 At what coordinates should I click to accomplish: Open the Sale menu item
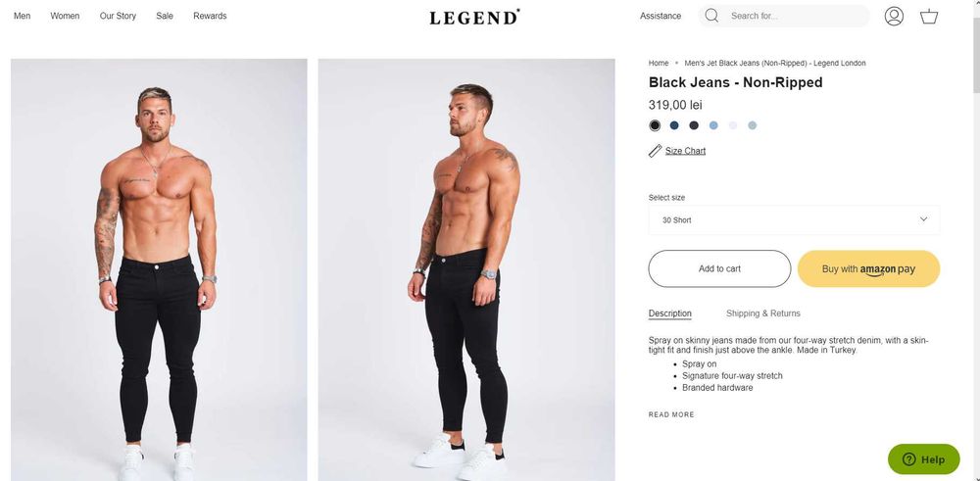[165, 16]
